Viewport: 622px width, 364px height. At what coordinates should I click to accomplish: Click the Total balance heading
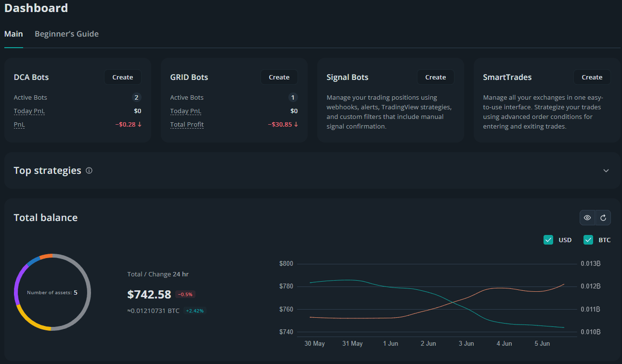pyautogui.click(x=46, y=218)
